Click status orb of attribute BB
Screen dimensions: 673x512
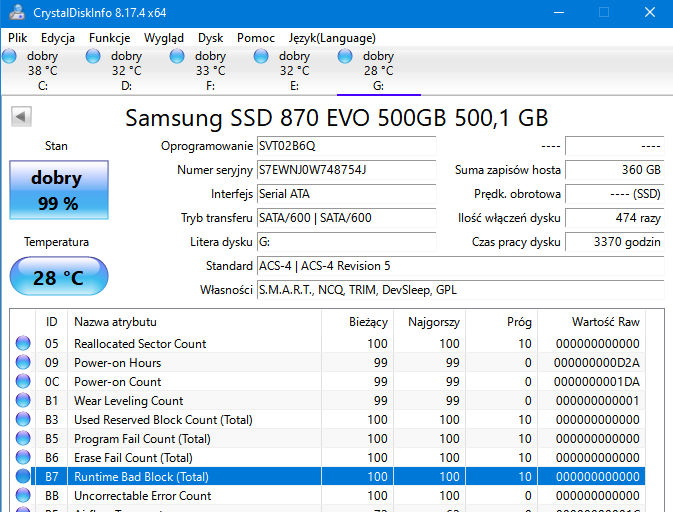coord(23,495)
